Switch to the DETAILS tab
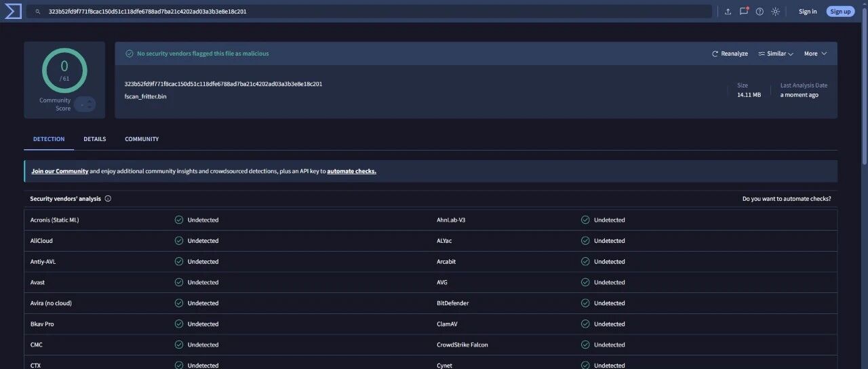Image resolution: width=868 pixels, height=369 pixels. (x=95, y=139)
